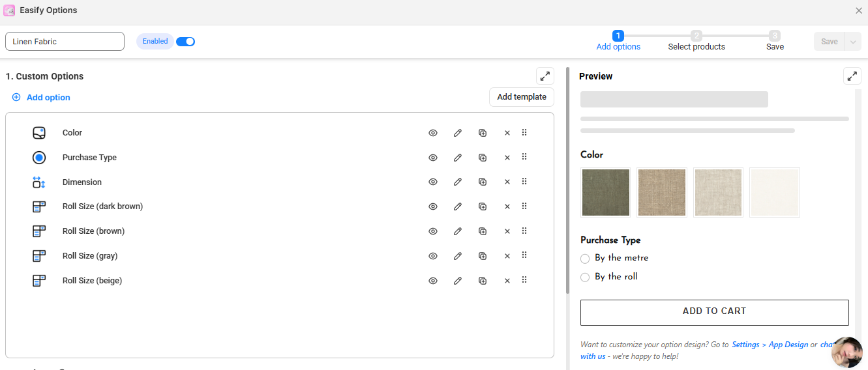Click the Add template button
The image size is (868, 370).
tap(522, 97)
